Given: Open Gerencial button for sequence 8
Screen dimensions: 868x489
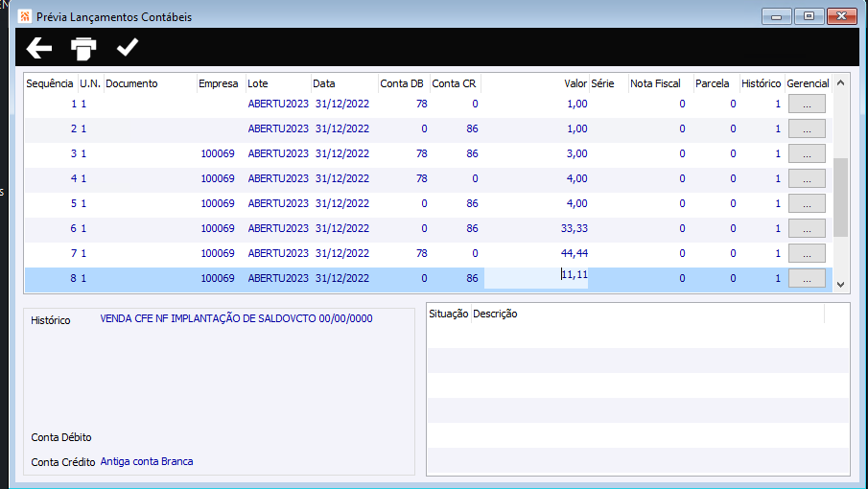Looking at the screenshot, I should point(807,278).
